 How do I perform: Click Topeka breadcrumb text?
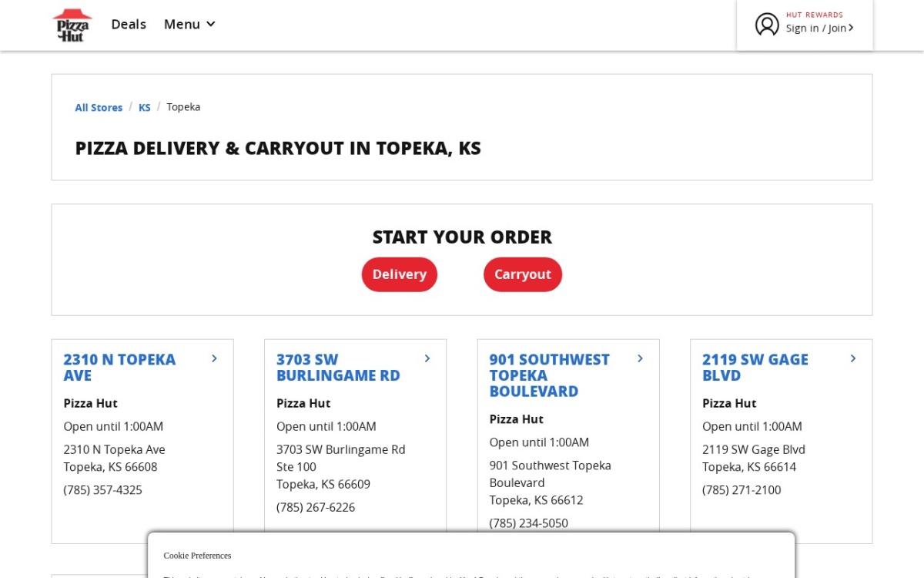[183, 107]
